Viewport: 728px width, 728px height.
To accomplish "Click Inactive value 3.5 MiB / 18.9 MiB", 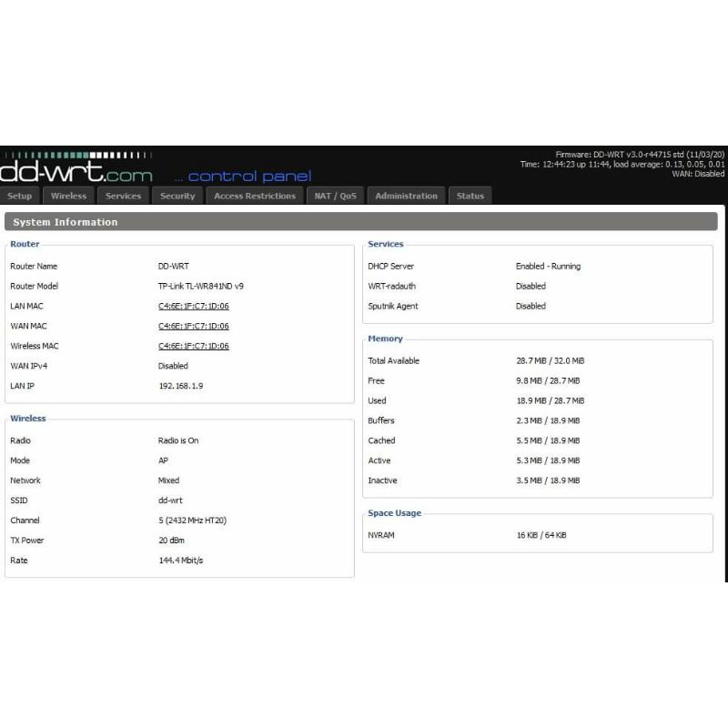I will (548, 480).
